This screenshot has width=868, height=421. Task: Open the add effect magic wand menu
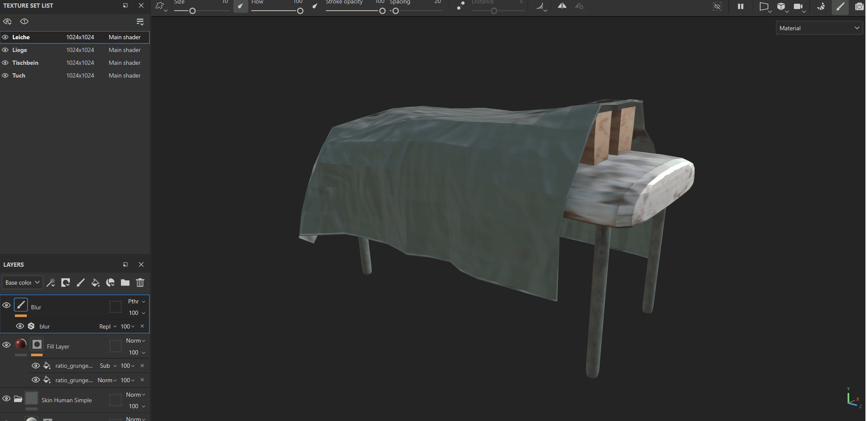pos(51,283)
